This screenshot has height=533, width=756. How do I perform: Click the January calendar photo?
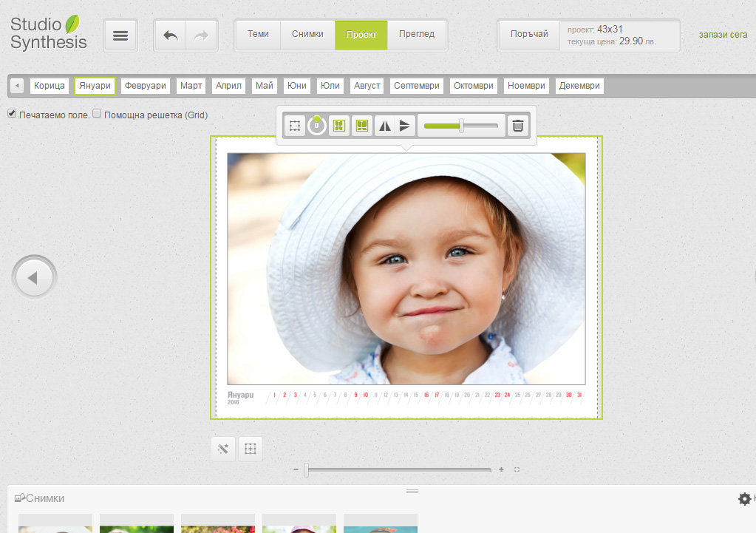[x=406, y=268]
